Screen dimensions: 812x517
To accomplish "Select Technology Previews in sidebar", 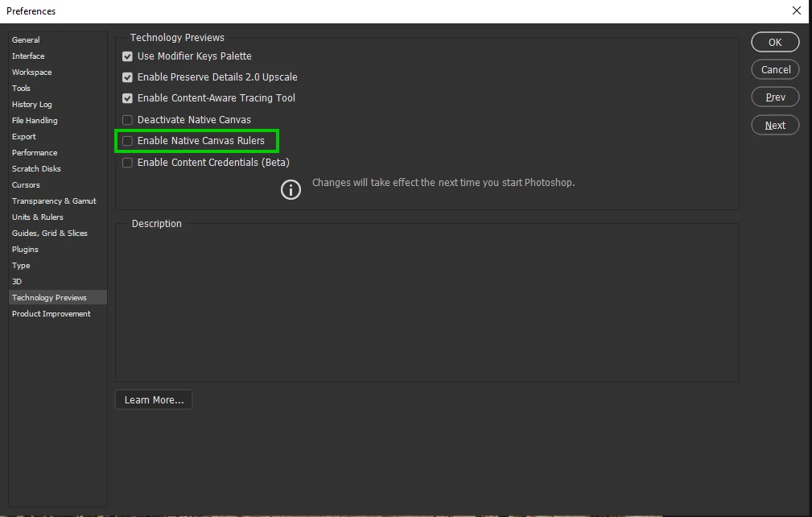I will 58,297.
